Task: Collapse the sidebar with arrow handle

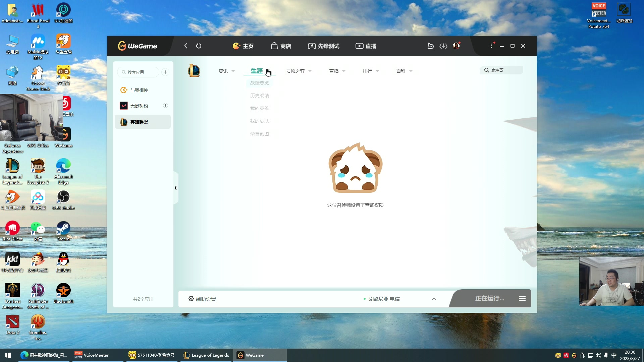Action: click(176, 188)
